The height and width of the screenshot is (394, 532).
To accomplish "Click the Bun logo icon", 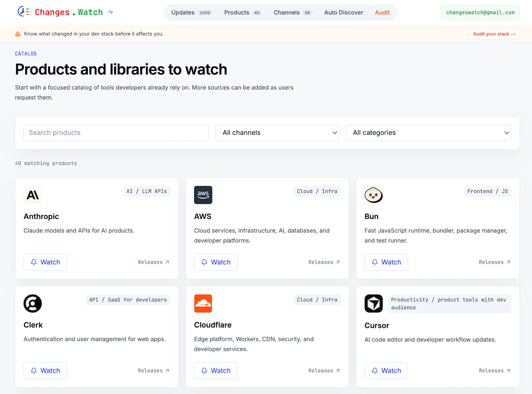I will tap(374, 195).
